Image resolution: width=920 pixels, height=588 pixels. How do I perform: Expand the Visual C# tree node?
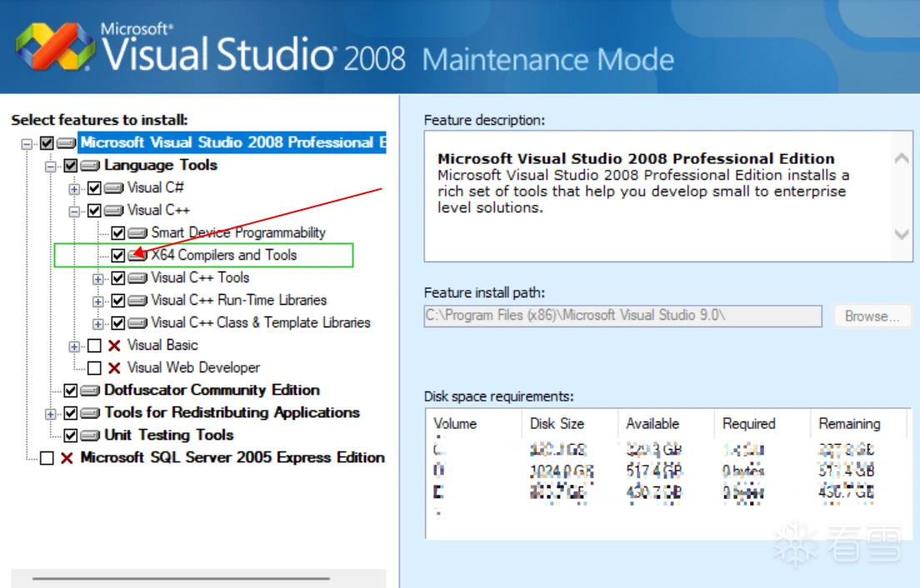tap(74, 188)
